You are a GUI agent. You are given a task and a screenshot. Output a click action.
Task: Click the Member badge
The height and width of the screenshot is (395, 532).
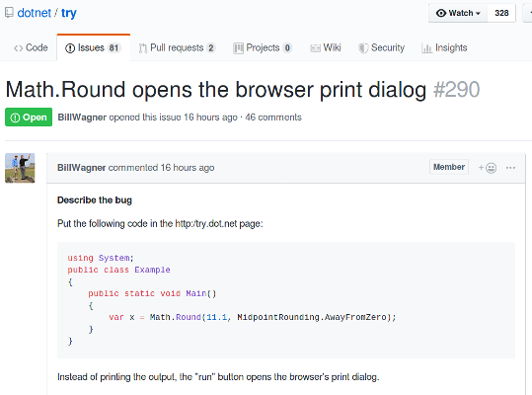pyautogui.click(x=449, y=167)
